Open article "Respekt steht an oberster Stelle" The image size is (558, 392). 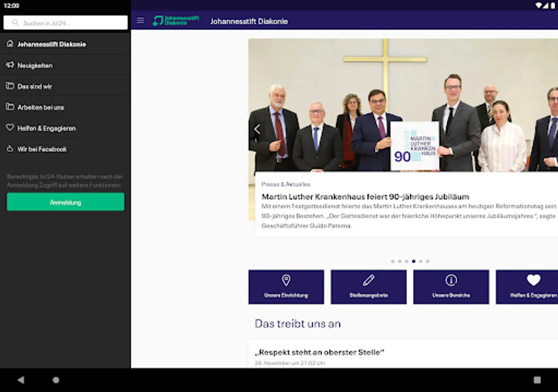(x=320, y=352)
